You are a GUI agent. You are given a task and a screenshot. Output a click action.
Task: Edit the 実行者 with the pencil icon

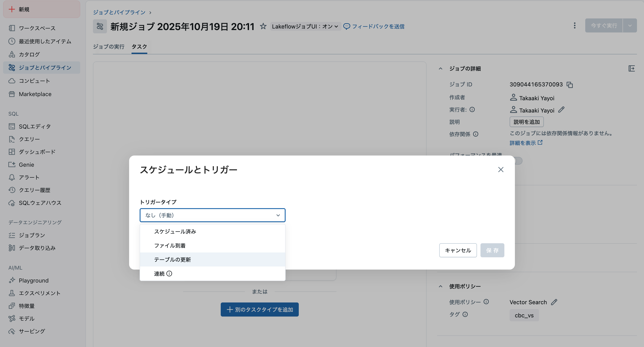coord(562,110)
